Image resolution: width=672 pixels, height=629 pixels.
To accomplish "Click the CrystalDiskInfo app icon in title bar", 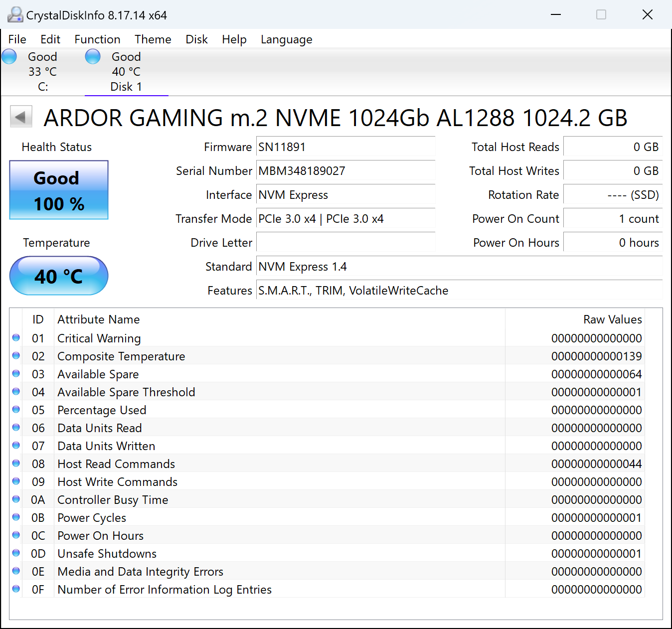I will pyautogui.click(x=15, y=15).
